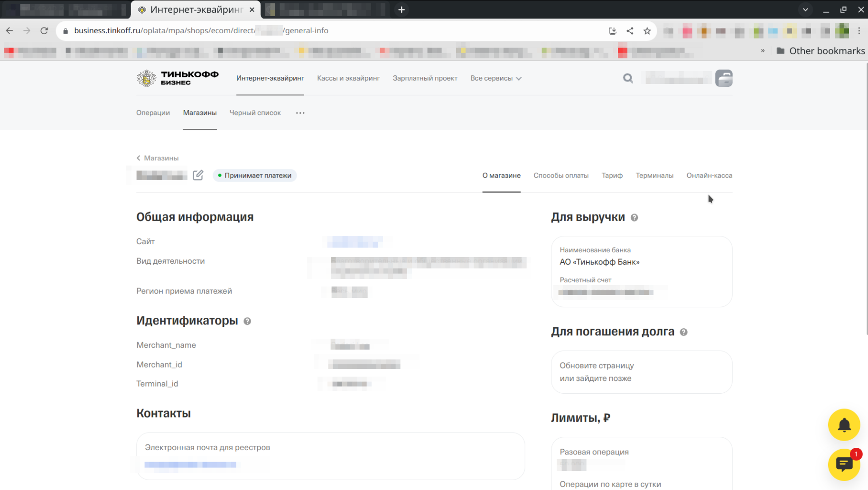
Task: Open the Зарплатный проект section
Action: [x=425, y=78]
